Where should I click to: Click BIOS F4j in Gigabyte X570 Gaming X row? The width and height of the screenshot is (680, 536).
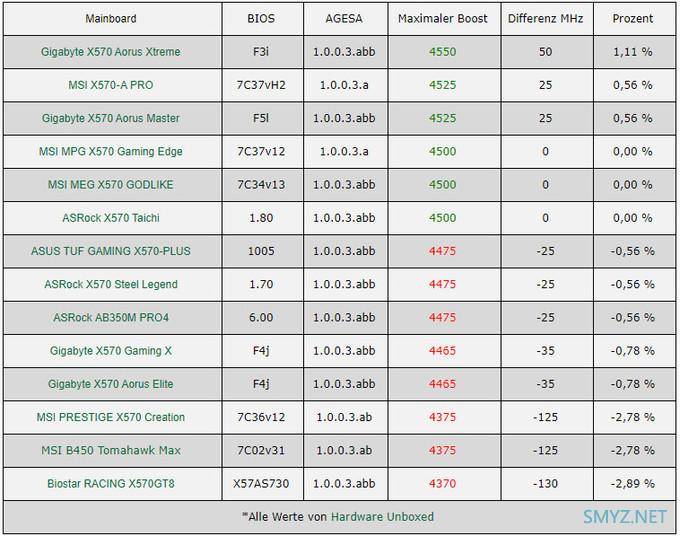pos(261,351)
